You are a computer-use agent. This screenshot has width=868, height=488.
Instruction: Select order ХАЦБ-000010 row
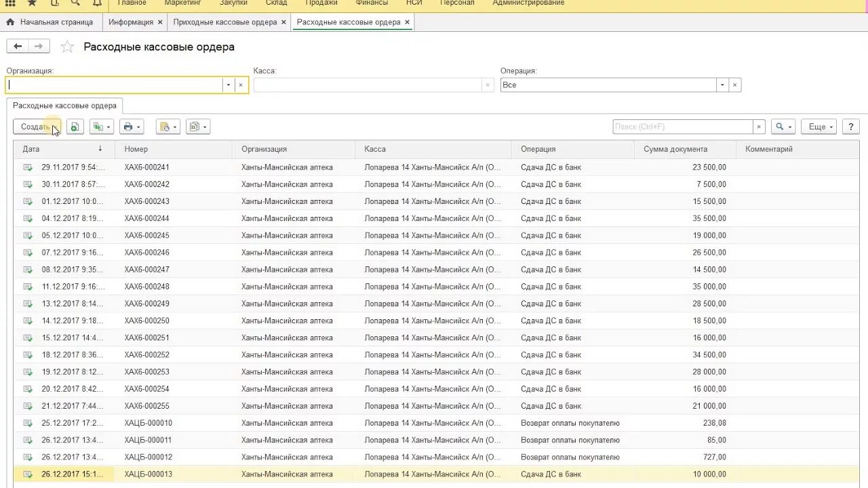pyautogui.click(x=436, y=423)
